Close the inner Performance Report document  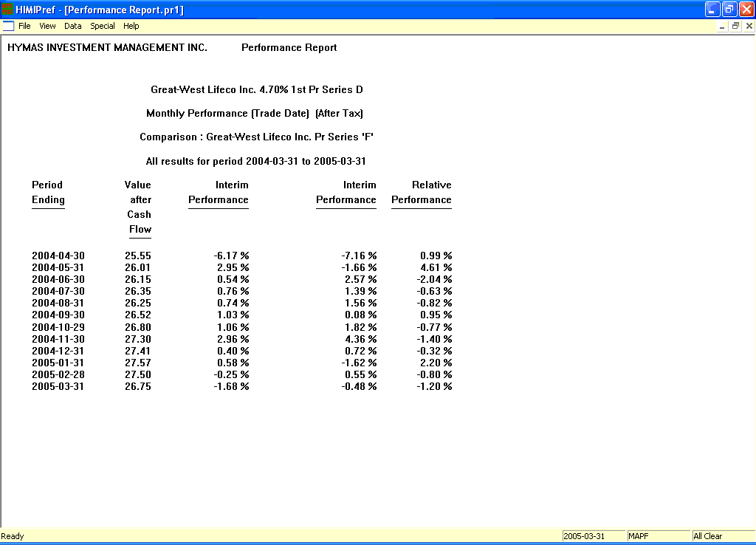click(749, 27)
